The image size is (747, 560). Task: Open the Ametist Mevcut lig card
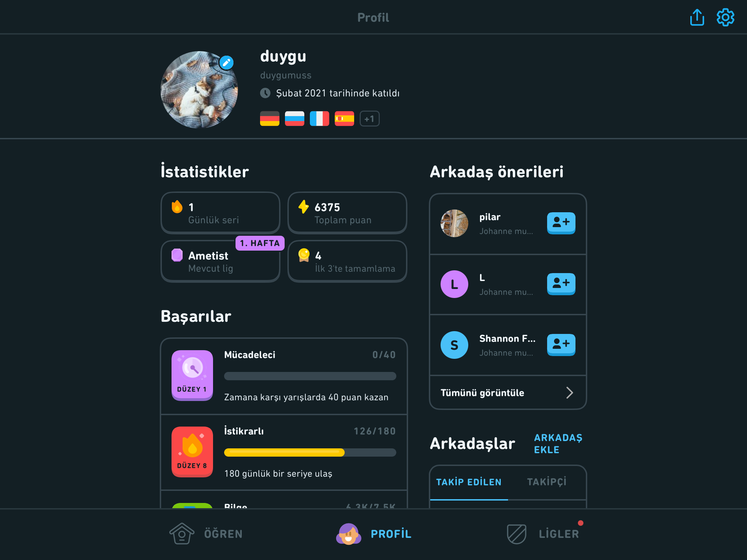(220, 262)
